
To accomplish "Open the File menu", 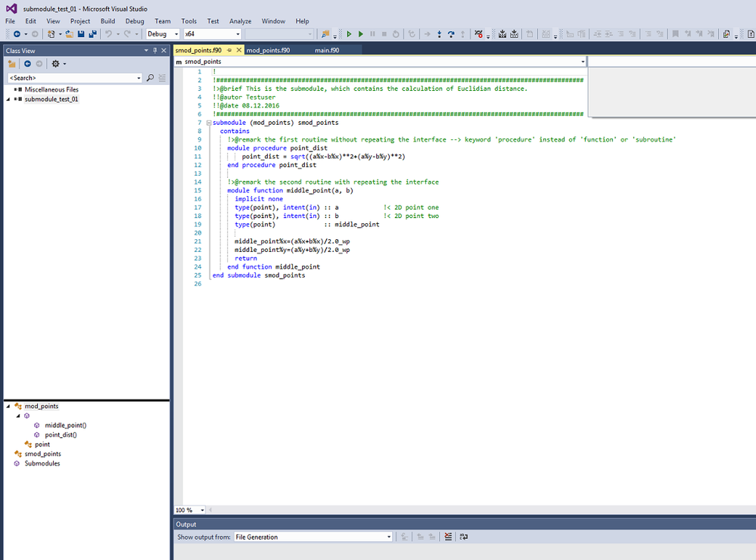I will click(10, 21).
